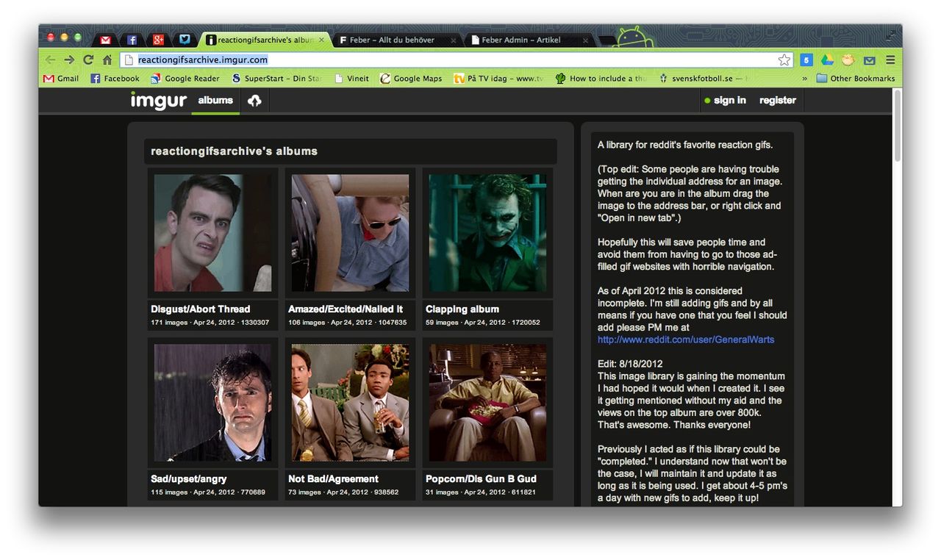941x560 pixels.
Task: Follow the reddit.com/user/GeneralWarts link
Action: click(x=686, y=340)
